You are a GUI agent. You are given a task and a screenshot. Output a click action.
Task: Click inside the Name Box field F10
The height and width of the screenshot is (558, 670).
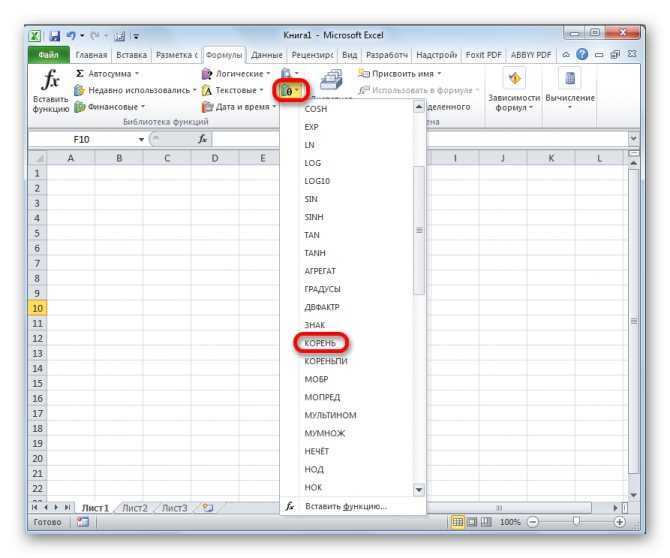81,139
